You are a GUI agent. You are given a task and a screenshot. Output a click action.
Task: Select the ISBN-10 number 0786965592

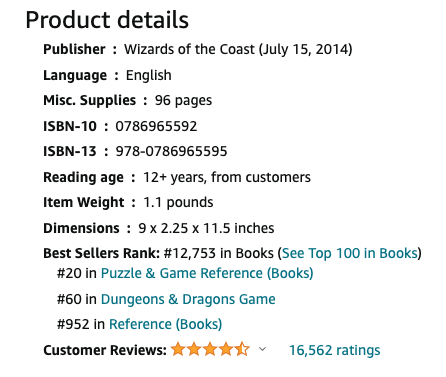coord(156,126)
